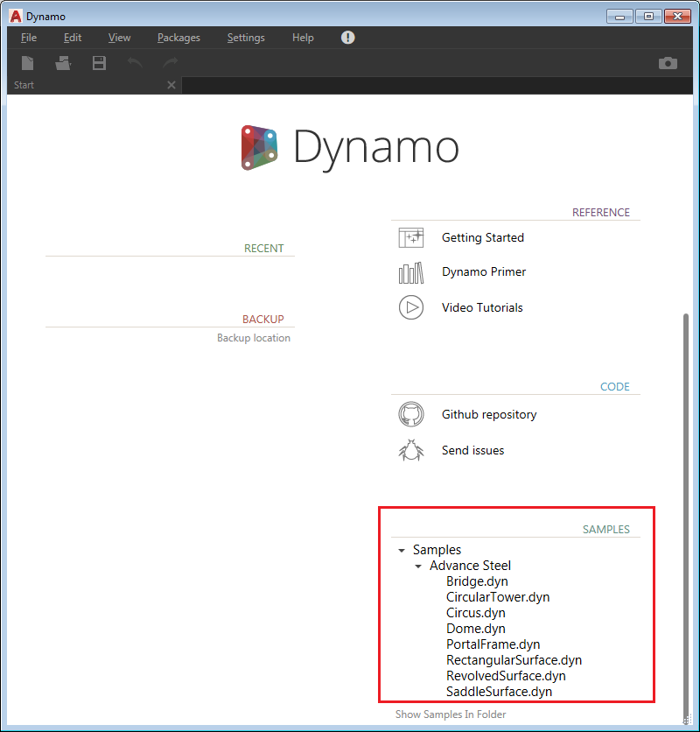Maximize the Dynamo window
The height and width of the screenshot is (732, 700).
point(648,17)
